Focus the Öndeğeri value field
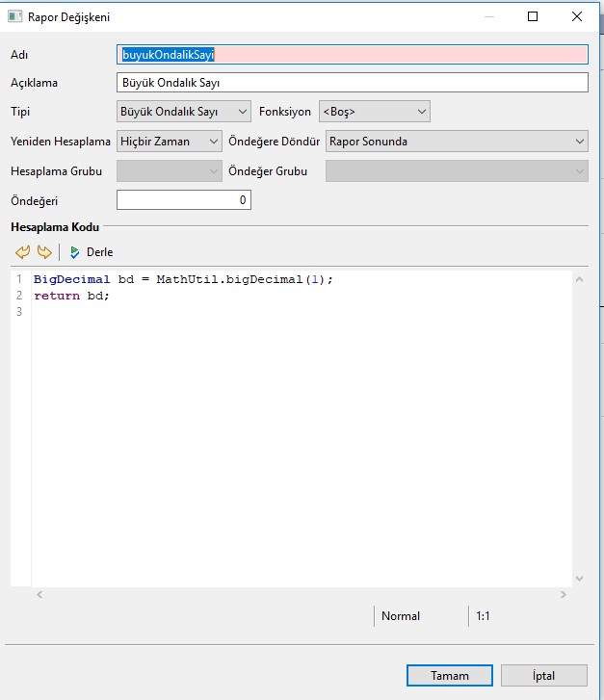The image size is (604, 700). coord(183,200)
